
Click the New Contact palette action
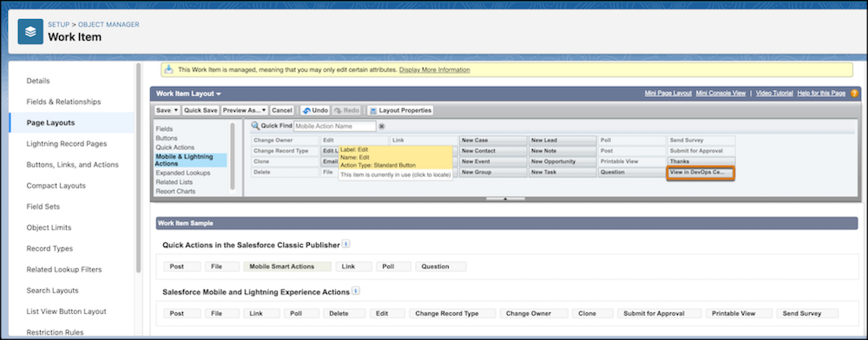493,151
